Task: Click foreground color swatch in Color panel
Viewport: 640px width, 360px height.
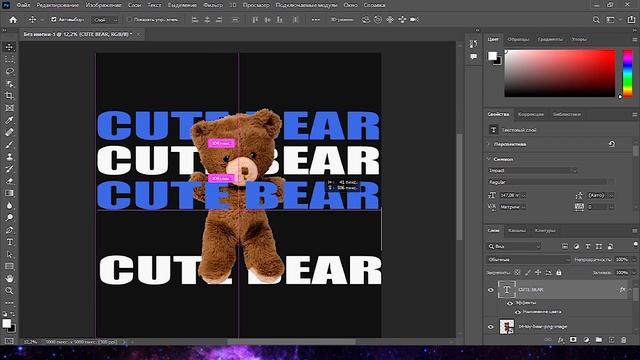Action: (493, 56)
